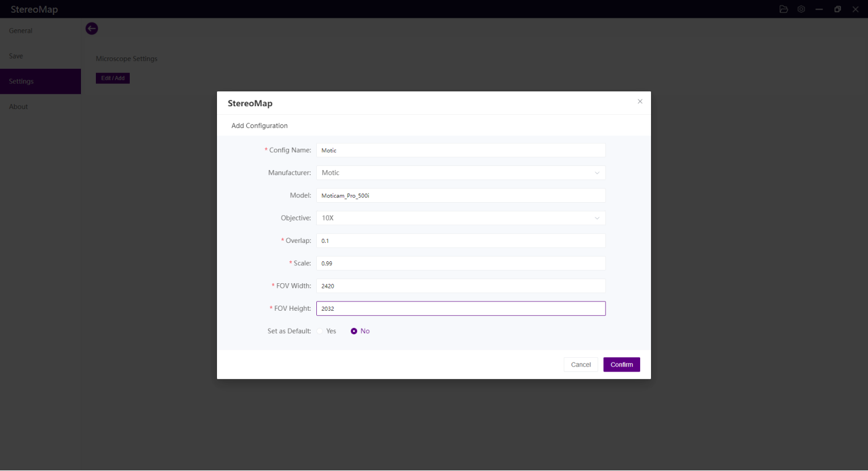Click the back arrow icon
Image resolution: width=868 pixels, height=471 pixels.
tap(92, 29)
